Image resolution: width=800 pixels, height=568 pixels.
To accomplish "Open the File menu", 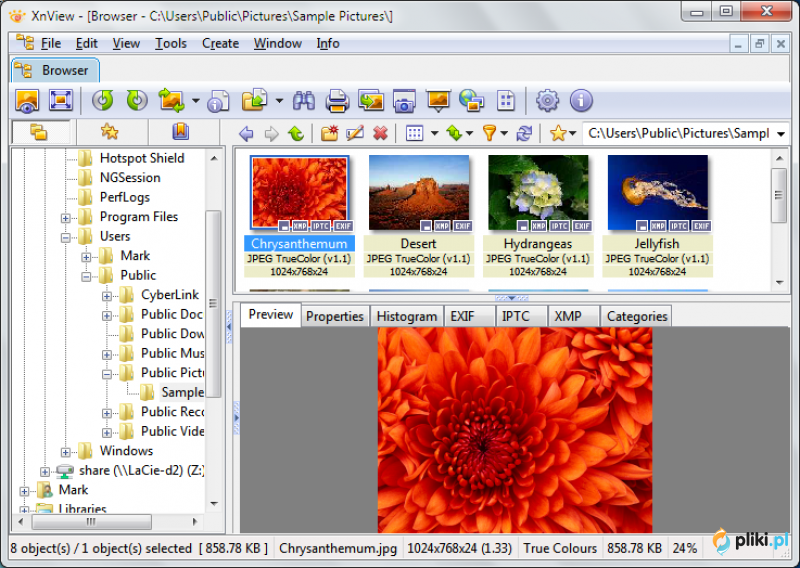I will pos(51,43).
